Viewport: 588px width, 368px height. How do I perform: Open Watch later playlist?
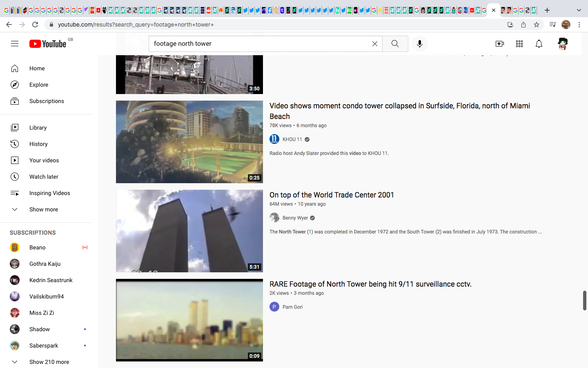pyautogui.click(x=46, y=177)
